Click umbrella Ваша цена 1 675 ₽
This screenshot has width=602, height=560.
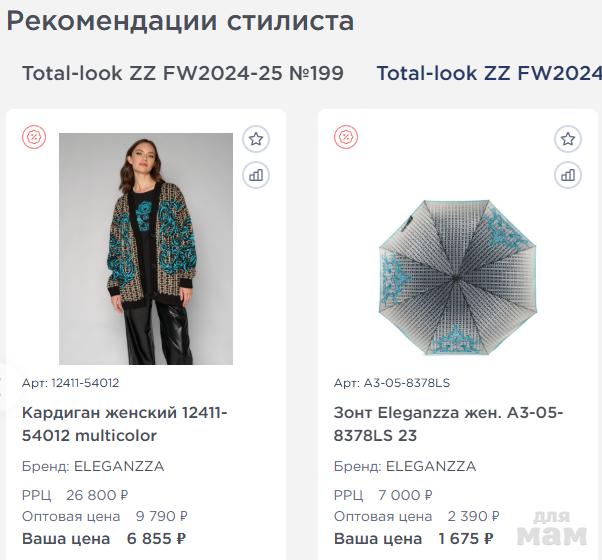[x=413, y=539]
